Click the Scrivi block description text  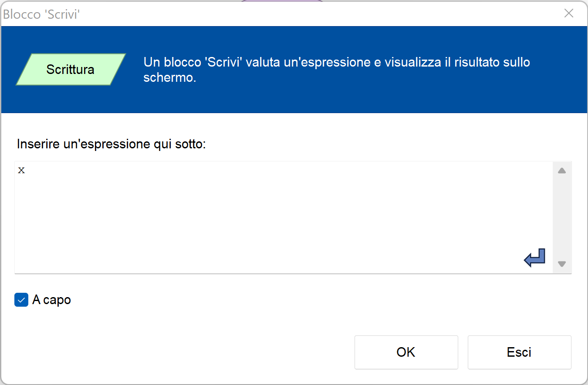tap(336, 63)
